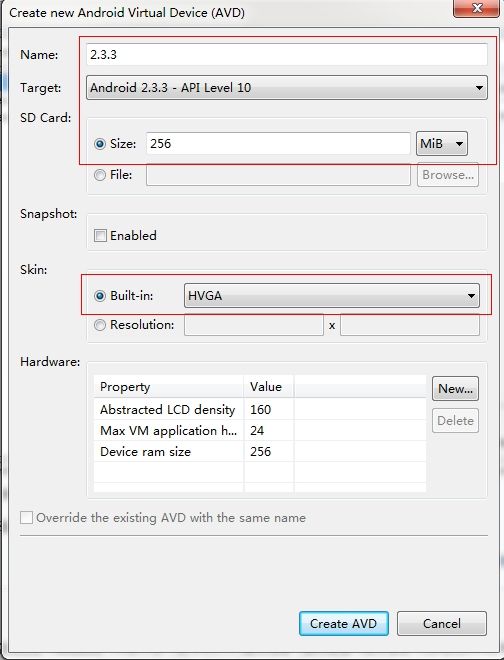Click the Value column header
The image size is (504, 660).
tap(269, 386)
